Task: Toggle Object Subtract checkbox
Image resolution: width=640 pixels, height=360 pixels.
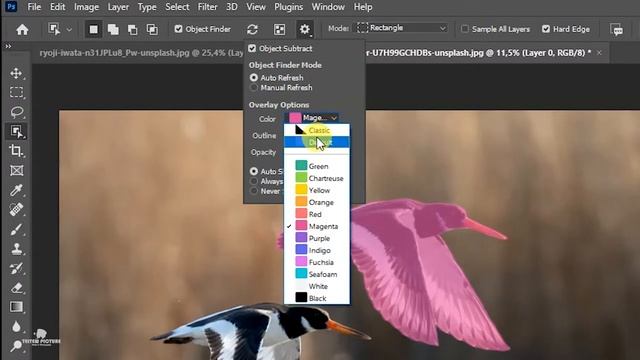Action: [x=252, y=49]
